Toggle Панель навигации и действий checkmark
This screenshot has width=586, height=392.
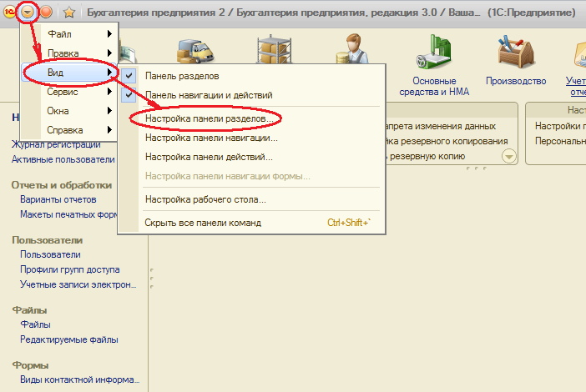(129, 95)
